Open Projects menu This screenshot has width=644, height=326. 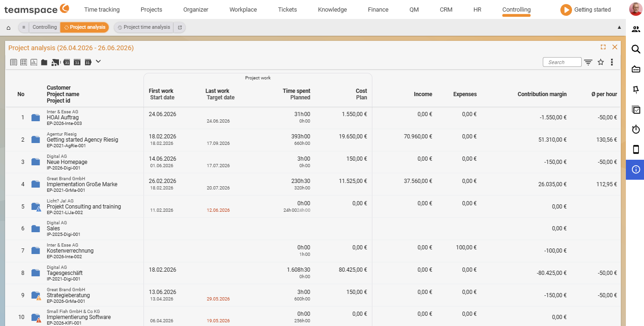(151, 9)
